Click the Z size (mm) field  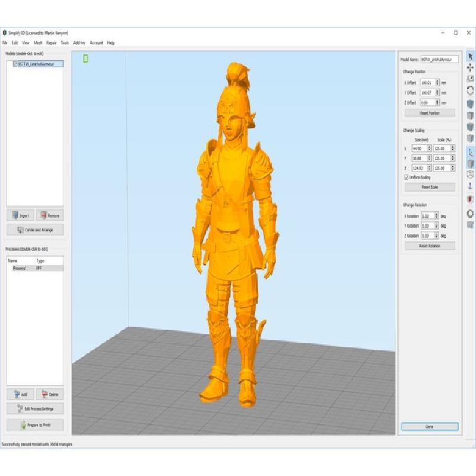tap(419, 168)
